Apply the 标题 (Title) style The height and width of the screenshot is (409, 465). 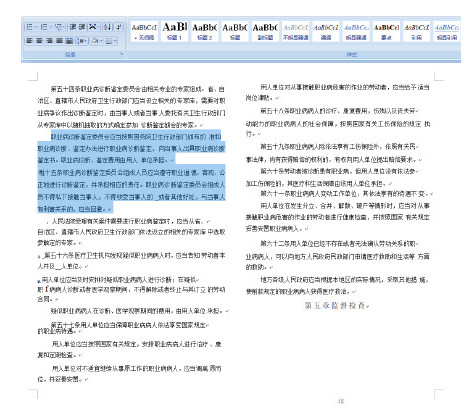(x=235, y=31)
